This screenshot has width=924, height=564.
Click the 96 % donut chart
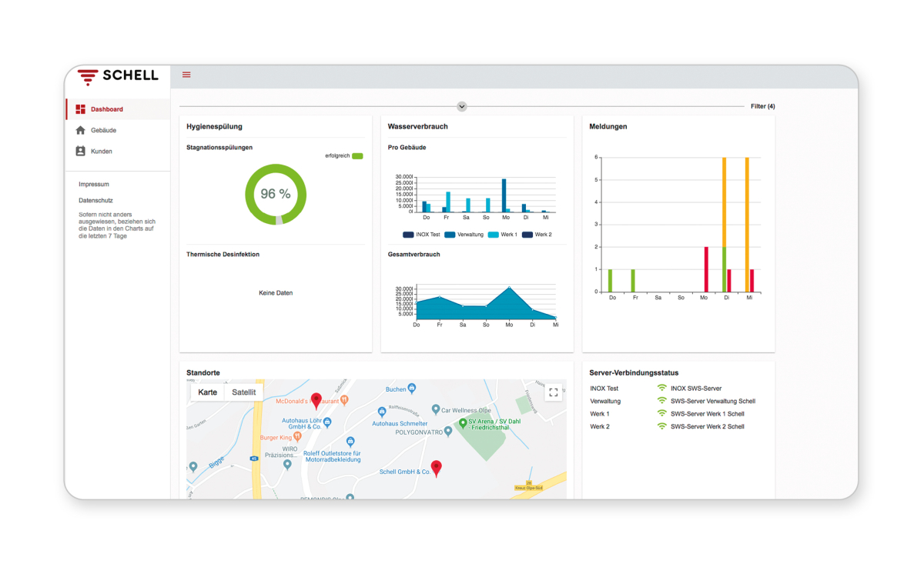pos(276,194)
